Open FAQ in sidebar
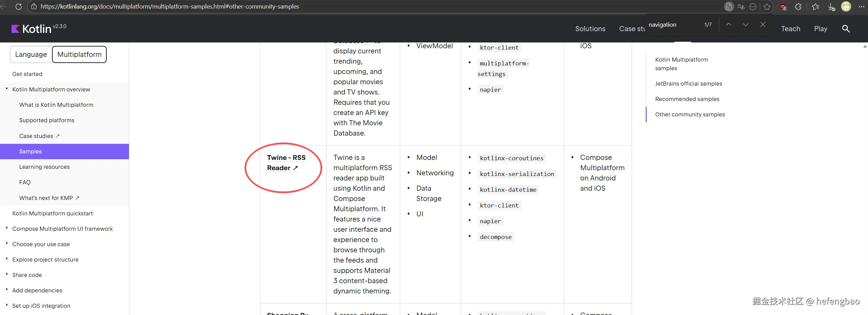This screenshot has width=868, height=315. 25,182
